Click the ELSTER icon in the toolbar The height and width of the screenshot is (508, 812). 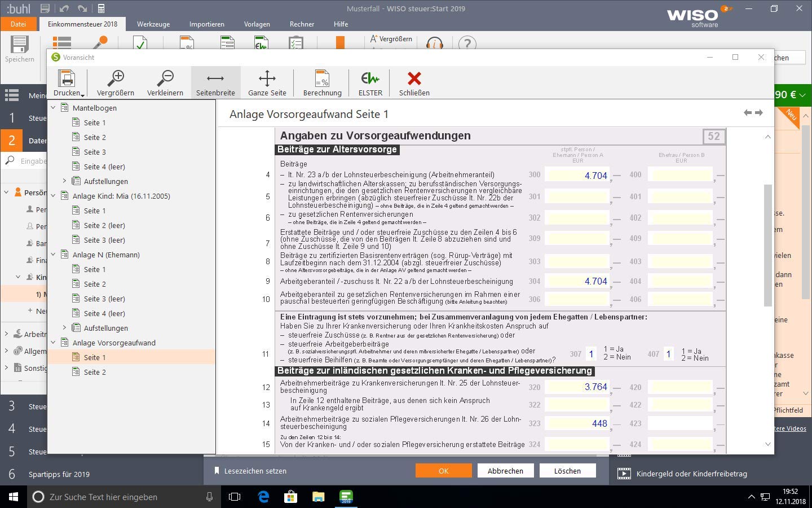click(370, 78)
